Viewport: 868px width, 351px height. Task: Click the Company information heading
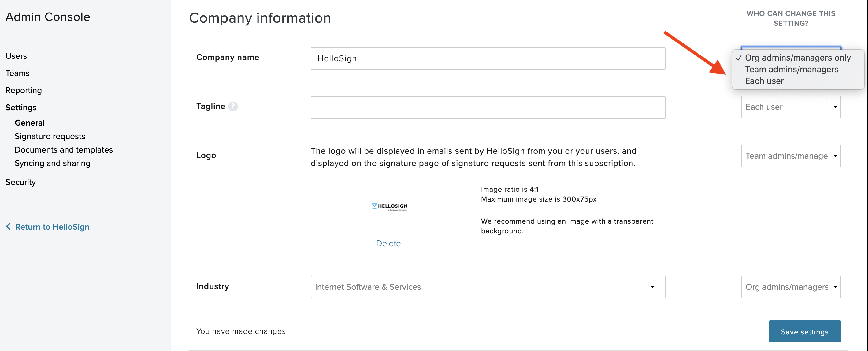pyautogui.click(x=260, y=18)
